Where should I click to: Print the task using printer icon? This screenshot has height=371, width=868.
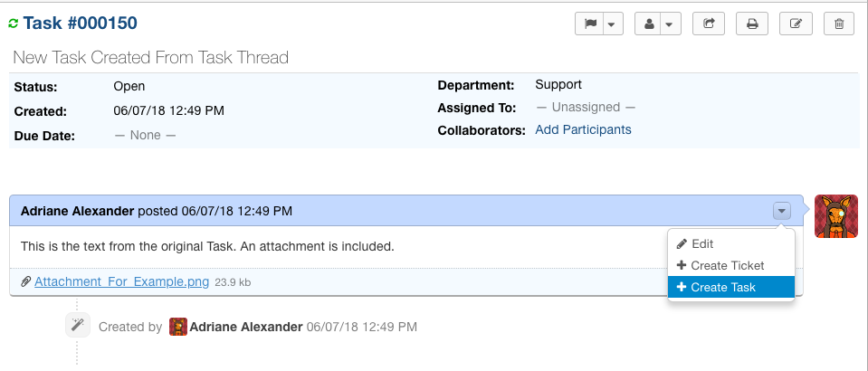click(751, 24)
